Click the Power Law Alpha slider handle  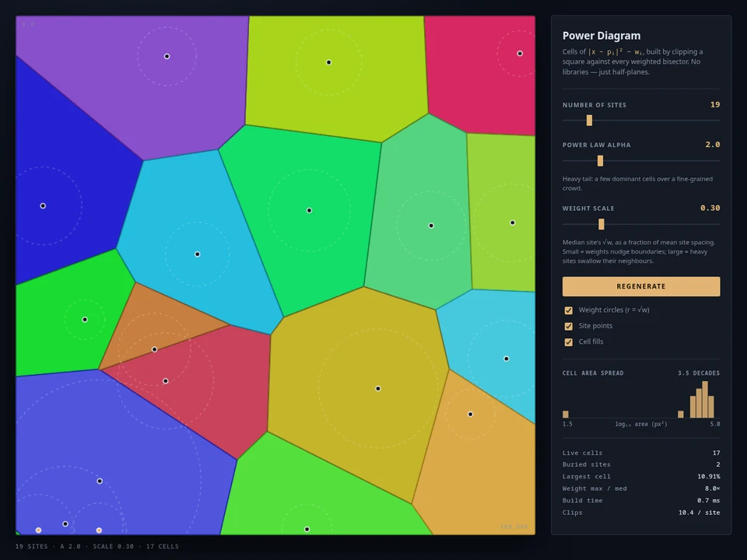(x=600, y=161)
